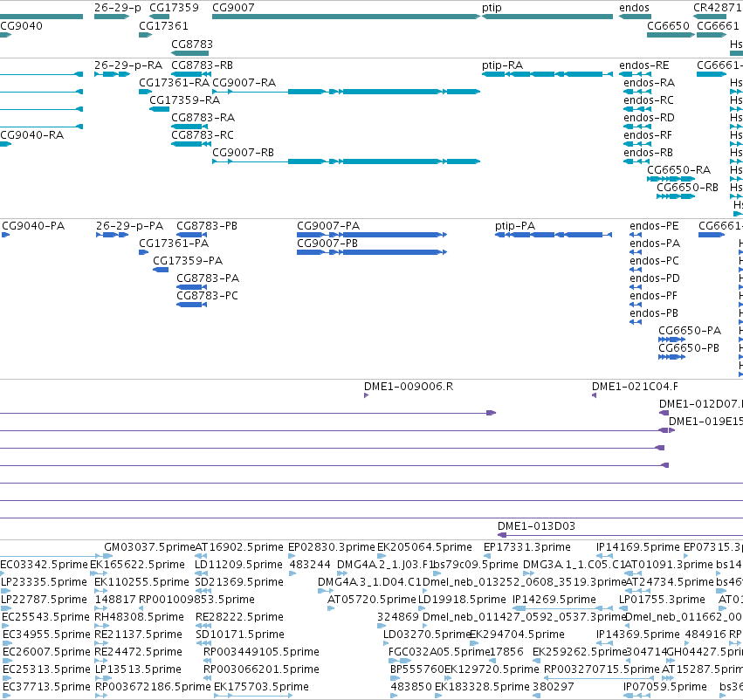This screenshot has width=743, height=700.
Task: Click the LD03270.5prime EST label
Action: (427, 635)
